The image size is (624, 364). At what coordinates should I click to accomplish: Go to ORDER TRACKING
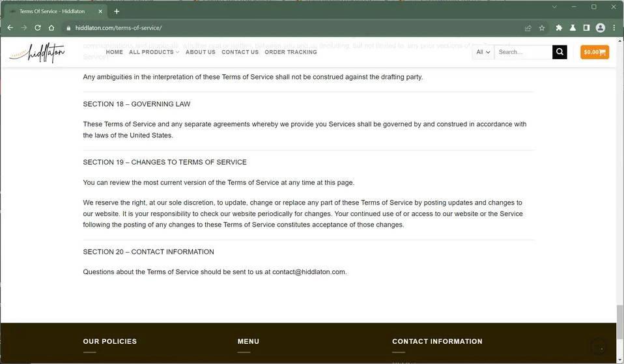tap(291, 52)
